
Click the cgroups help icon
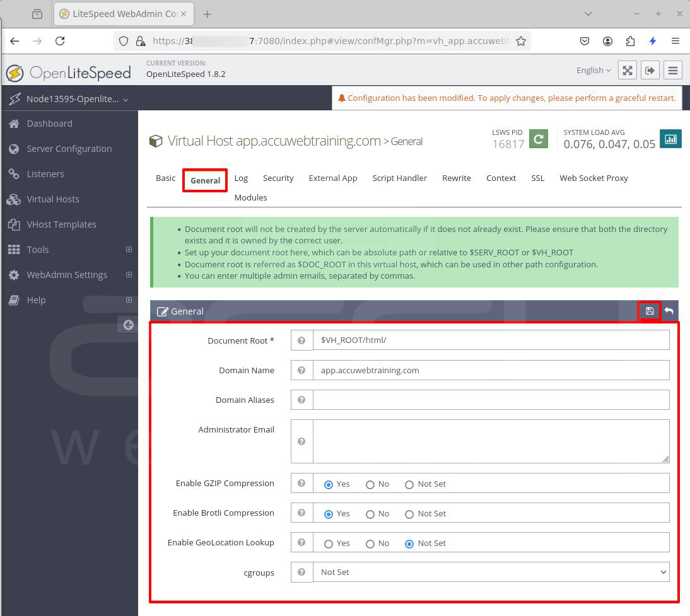301,572
